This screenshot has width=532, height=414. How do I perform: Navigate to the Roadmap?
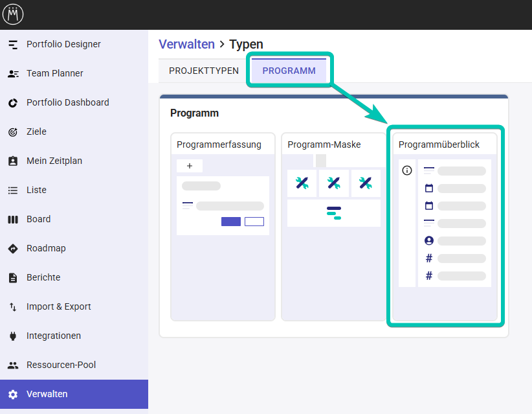click(46, 248)
